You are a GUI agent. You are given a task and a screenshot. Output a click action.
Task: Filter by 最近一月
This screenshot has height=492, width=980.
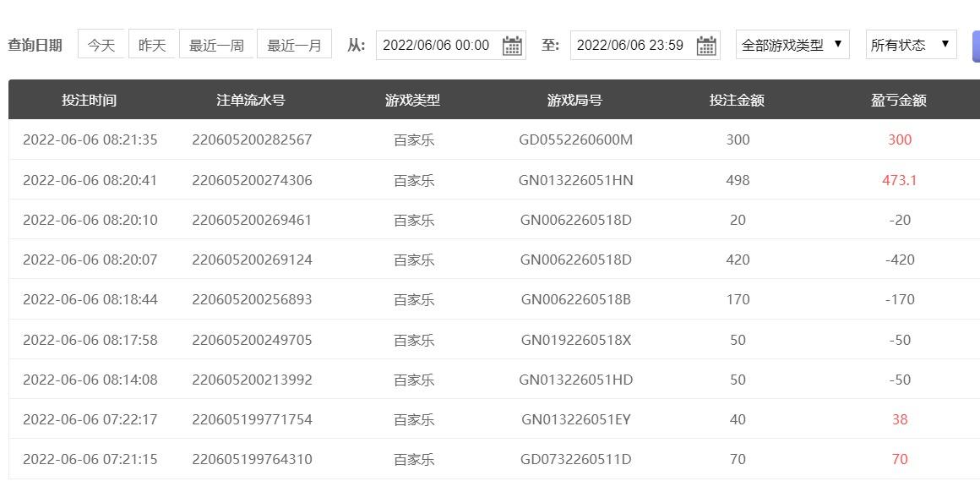(294, 45)
